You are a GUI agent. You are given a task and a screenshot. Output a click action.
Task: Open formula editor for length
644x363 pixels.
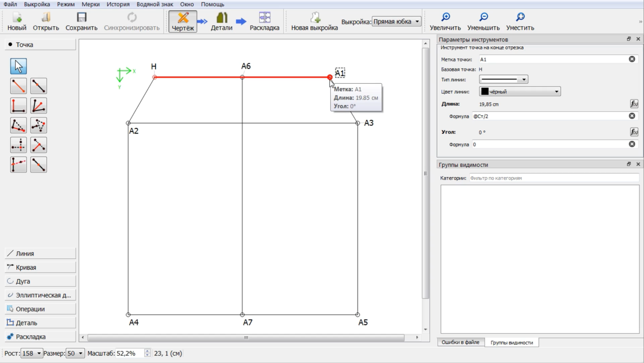634,104
